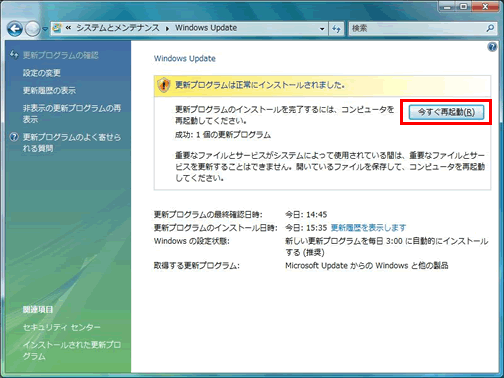
Task: Click the Back navigation arrow button
Action: coord(15,29)
